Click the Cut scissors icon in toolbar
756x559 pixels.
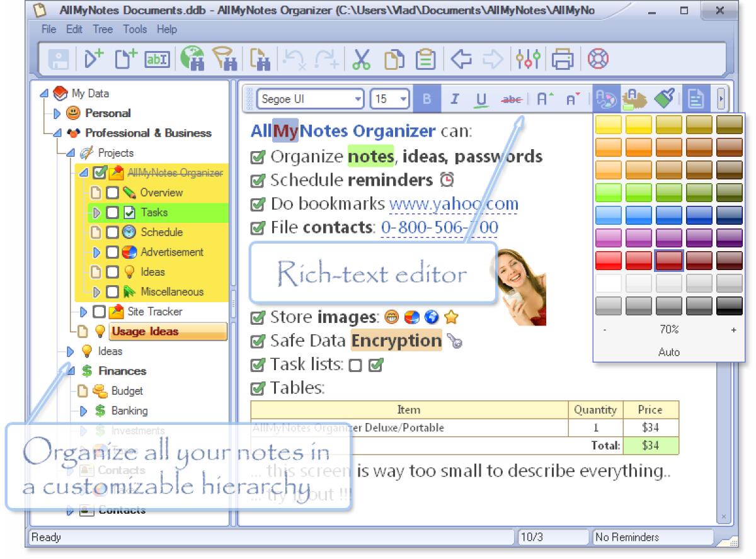(x=361, y=59)
